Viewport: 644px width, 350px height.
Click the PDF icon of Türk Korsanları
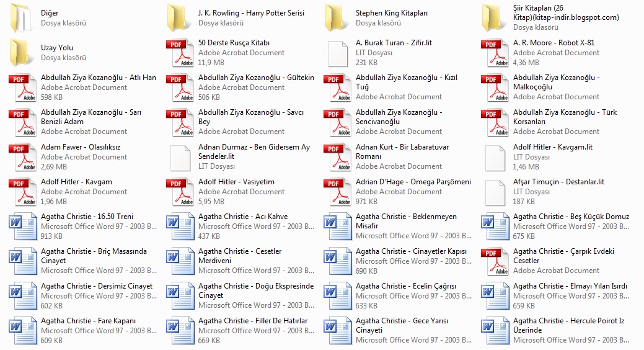point(495,122)
